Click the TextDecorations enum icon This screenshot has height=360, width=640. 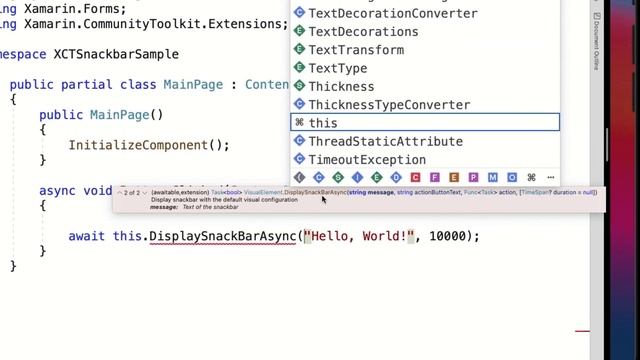300,31
